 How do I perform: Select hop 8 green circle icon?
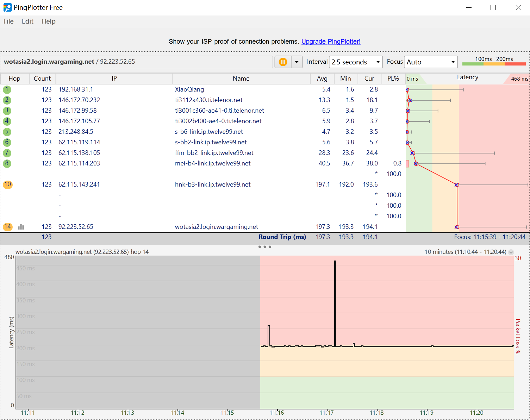pos(7,163)
